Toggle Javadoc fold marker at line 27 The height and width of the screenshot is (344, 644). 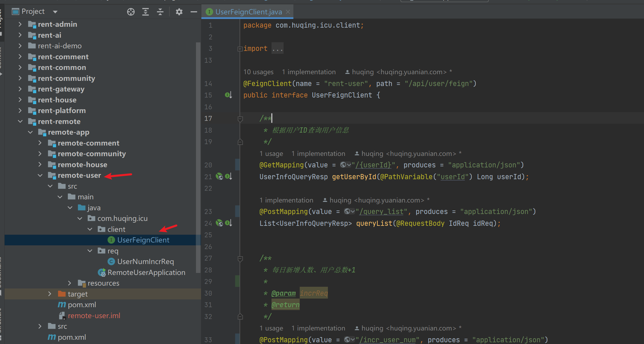pyautogui.click(x=240, y=259)
